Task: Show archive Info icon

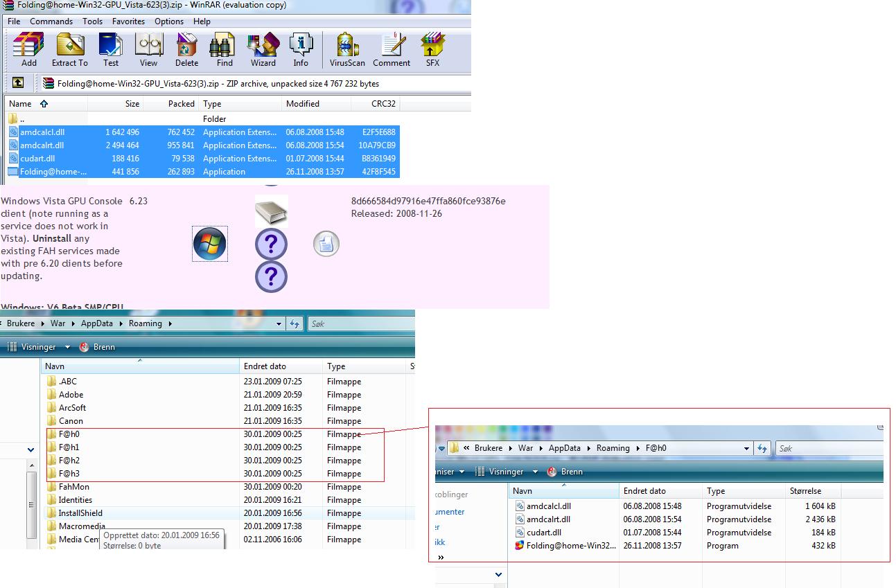Action: [x=301, y=49]
